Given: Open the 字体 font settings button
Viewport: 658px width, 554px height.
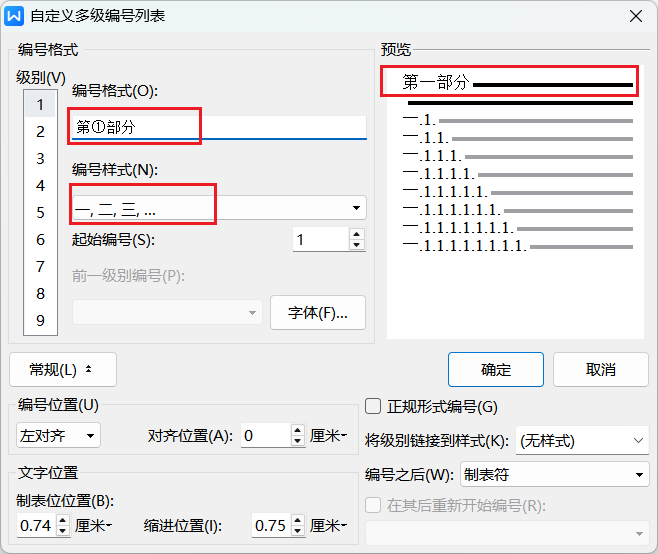Looking at the screenshot, I should click(317, 312).
